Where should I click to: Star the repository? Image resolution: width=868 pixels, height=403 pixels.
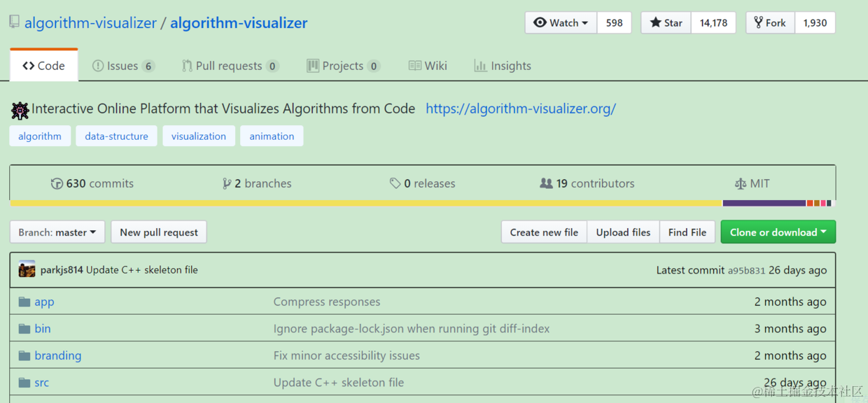(666, 22)
